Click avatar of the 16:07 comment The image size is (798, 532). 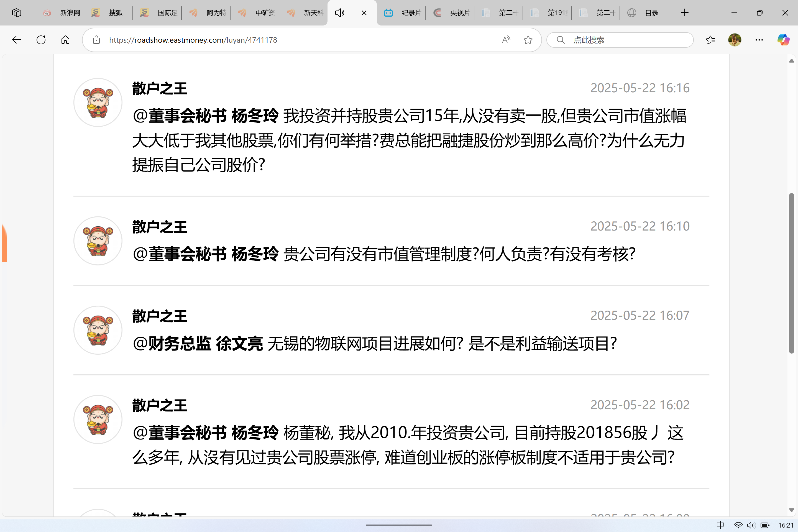click(98, 330)
